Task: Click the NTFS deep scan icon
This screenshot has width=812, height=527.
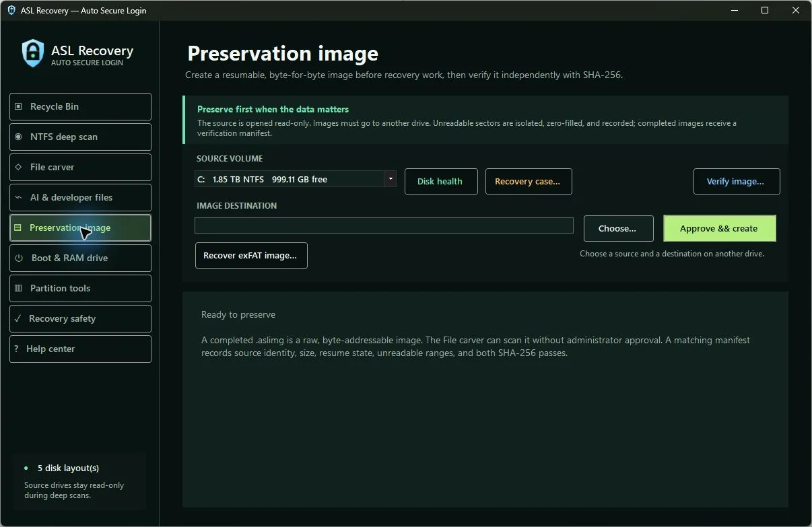Action: coord(18,137)
